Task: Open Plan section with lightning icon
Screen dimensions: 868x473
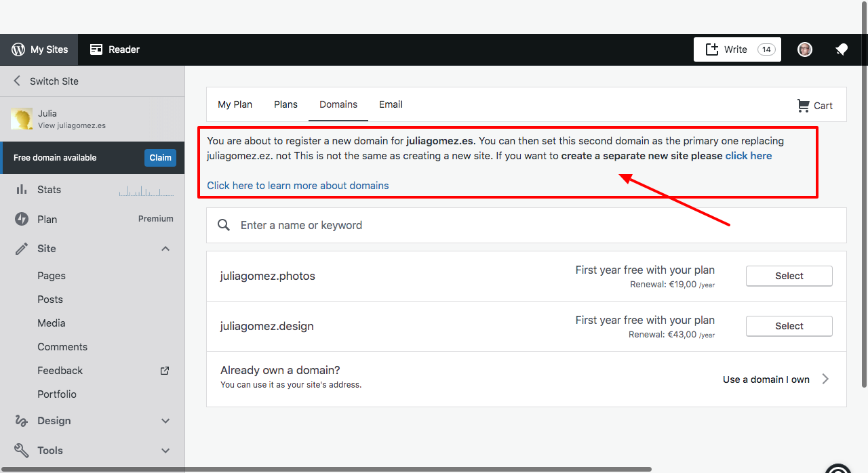Action: [22, 220]
